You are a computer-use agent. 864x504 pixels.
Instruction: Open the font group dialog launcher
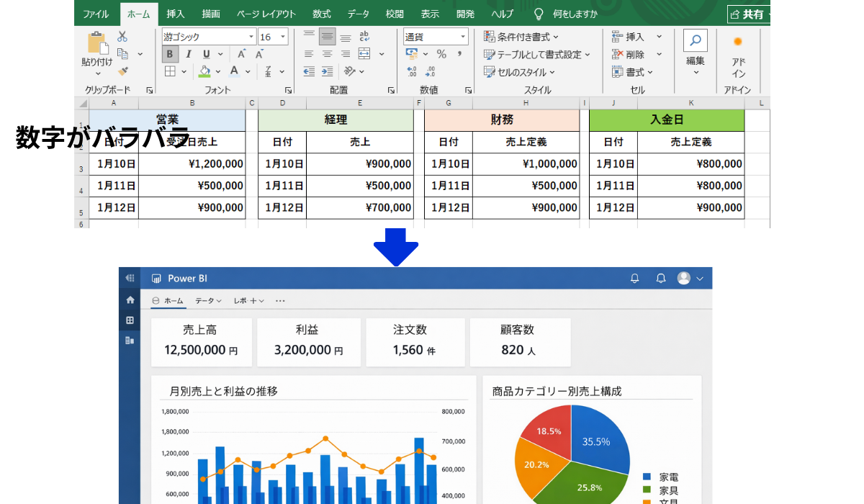288,90
